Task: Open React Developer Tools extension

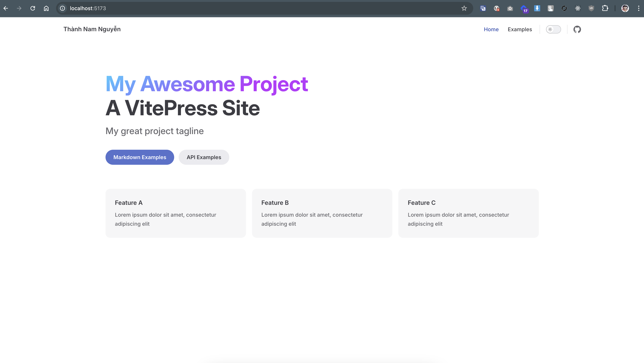Action: [578, 8]
